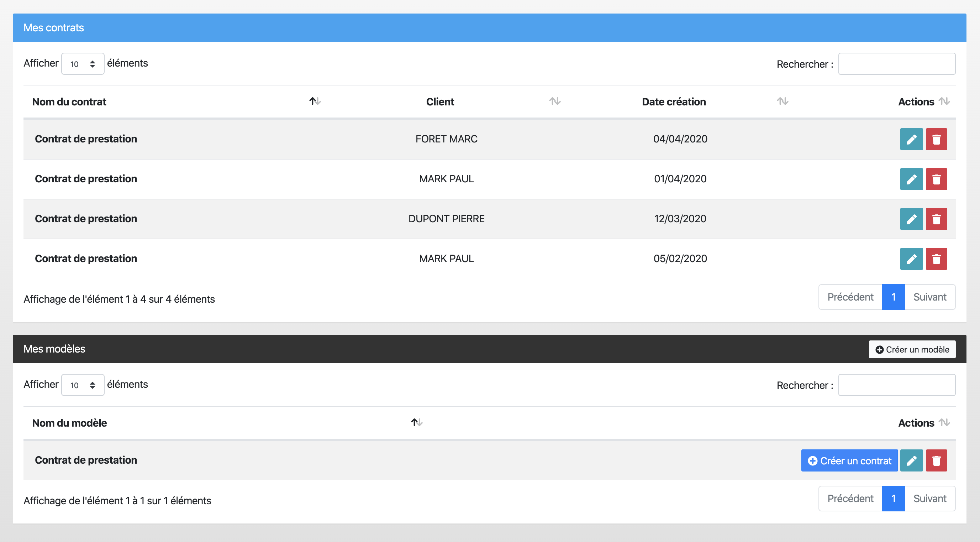Click 'Affichage de l'élément 1 à 1 sur 1' text
This screenshot has height=542, width=980.
pos(117,500)
